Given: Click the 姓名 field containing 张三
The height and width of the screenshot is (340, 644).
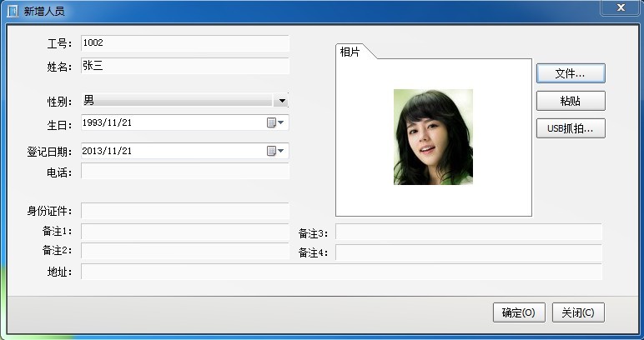Looking at the screenshot, I should point(185,66).
